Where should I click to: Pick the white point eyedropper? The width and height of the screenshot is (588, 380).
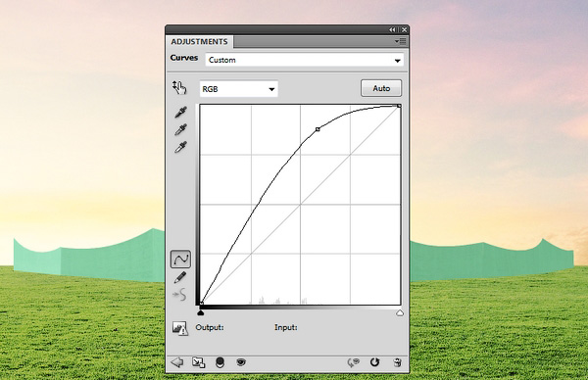tap(180, 147)
